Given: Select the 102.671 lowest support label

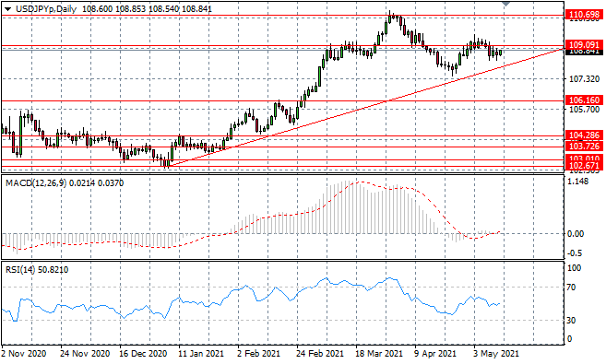Looking at the screenshot, I should tap(584, 166).
